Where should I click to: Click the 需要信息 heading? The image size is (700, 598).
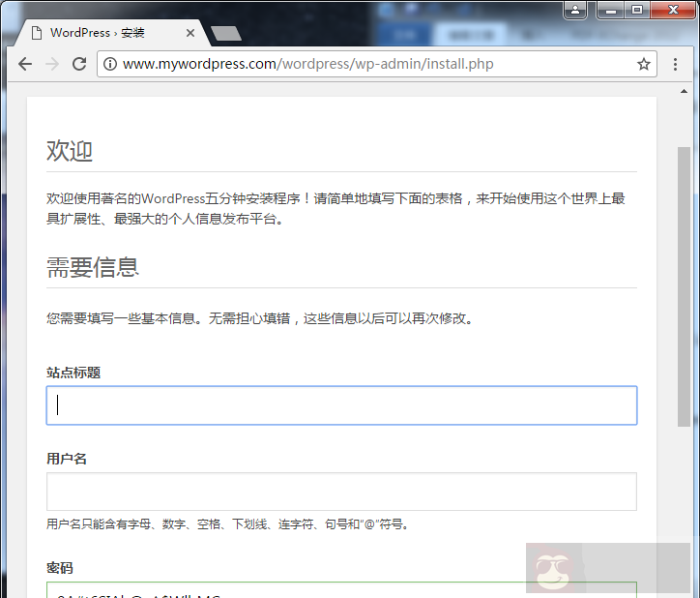point(93,267)
